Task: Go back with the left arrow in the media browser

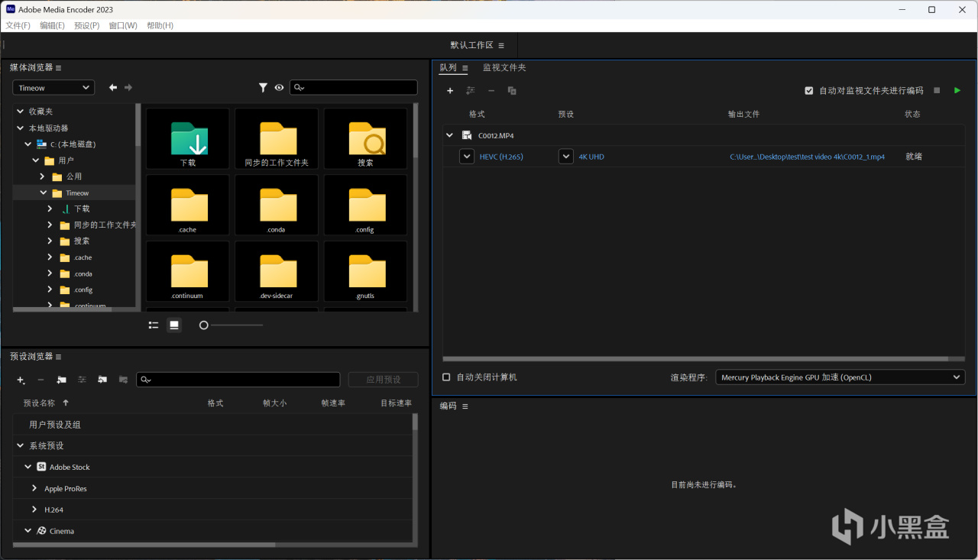Action: [113, 87]
